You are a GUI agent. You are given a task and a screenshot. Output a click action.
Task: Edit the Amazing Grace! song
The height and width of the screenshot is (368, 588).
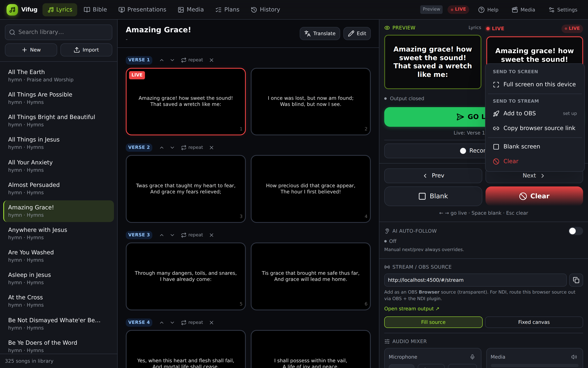coord(357,34)
